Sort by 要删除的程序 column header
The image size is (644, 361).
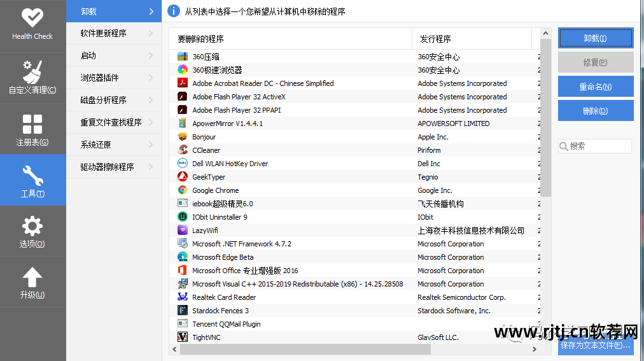[290, 39]
